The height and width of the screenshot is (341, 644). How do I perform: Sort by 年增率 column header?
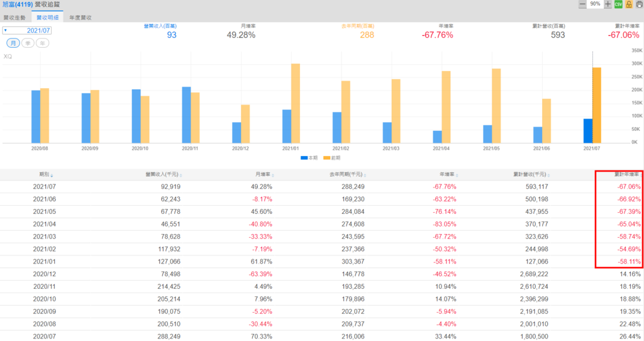coord(448,175)
